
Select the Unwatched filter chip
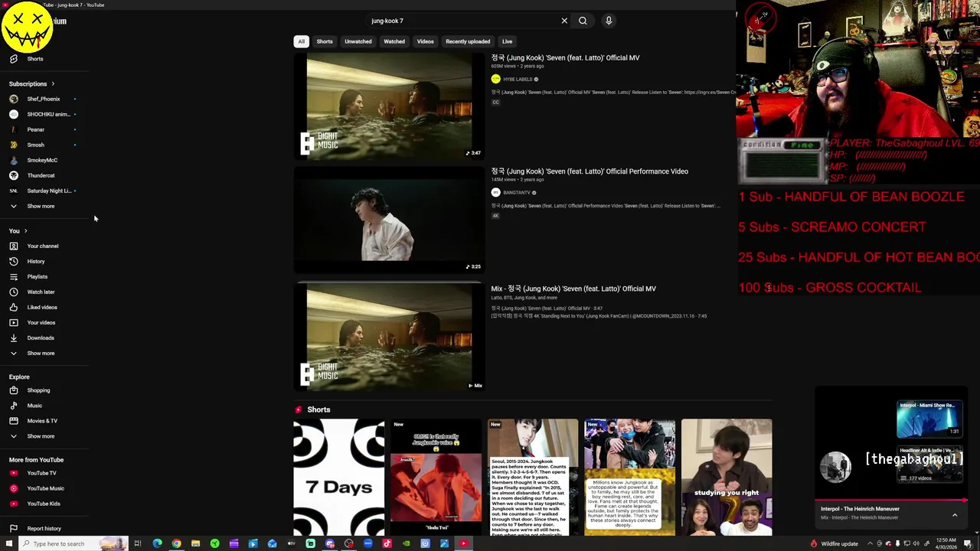tap(358, 41)
